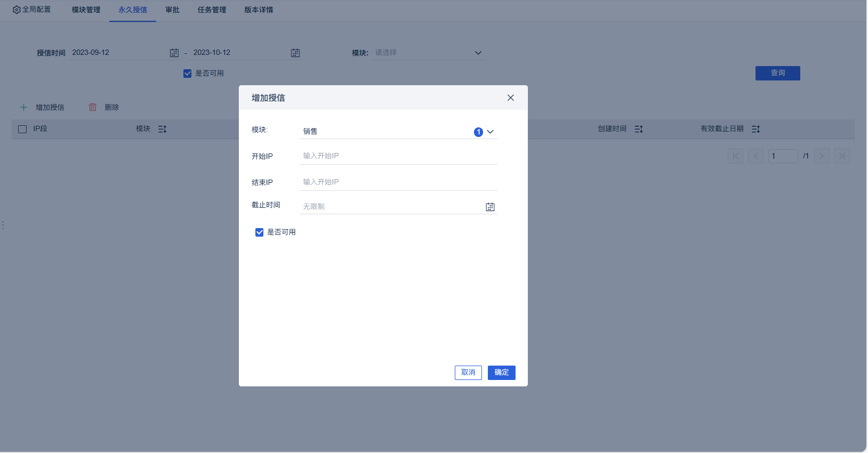Click 取消 to cancel the dialog
The width and height of the screenshot is (868, 453).
click(x=468, y=373)
